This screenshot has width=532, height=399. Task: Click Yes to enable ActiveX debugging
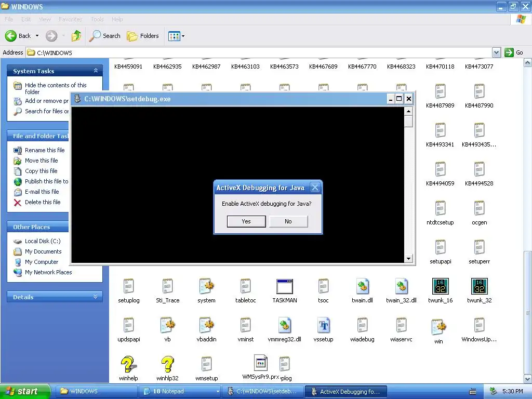tap(246, 221)
